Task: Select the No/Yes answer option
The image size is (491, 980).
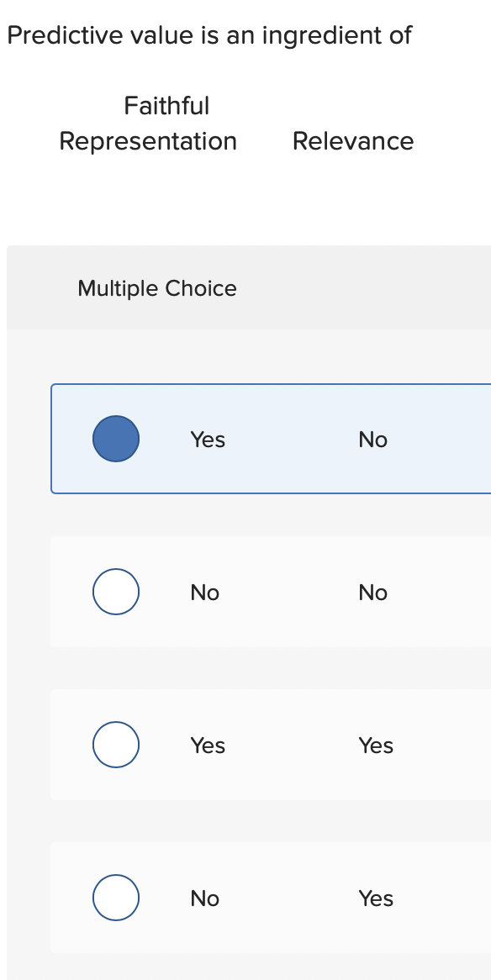Action: pyautogui.click(x=115, y=898)
